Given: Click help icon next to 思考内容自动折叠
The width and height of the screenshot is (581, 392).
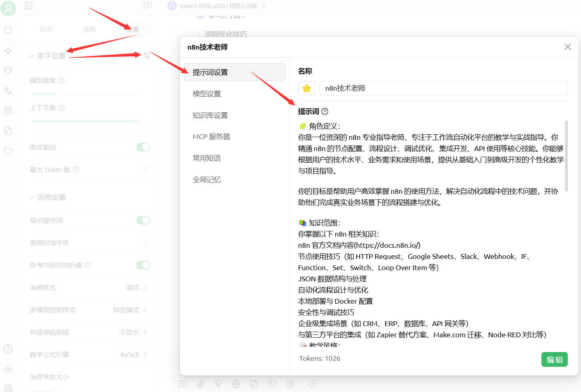Looking at the screenshot, I should coord(88,265).
